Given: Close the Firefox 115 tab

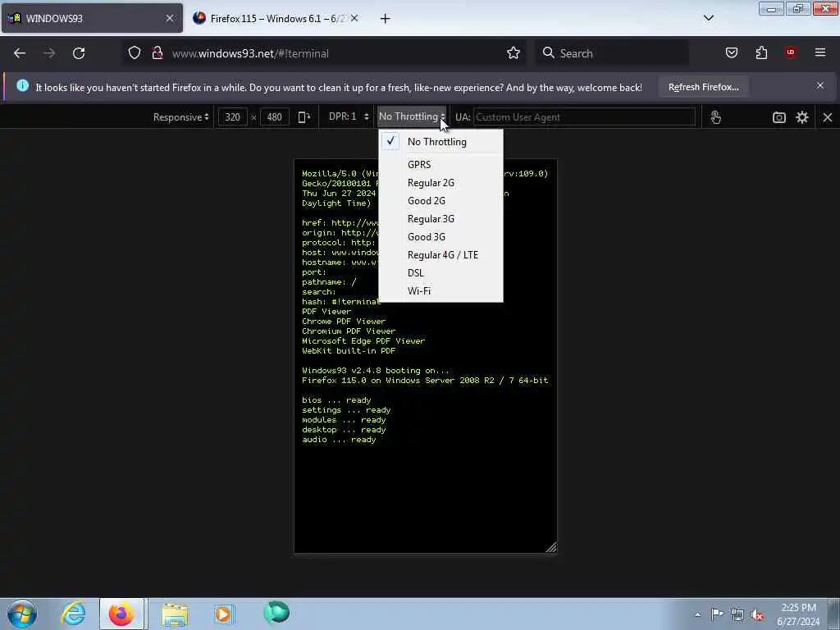Looking at the screenshot, I should [354, 18].
